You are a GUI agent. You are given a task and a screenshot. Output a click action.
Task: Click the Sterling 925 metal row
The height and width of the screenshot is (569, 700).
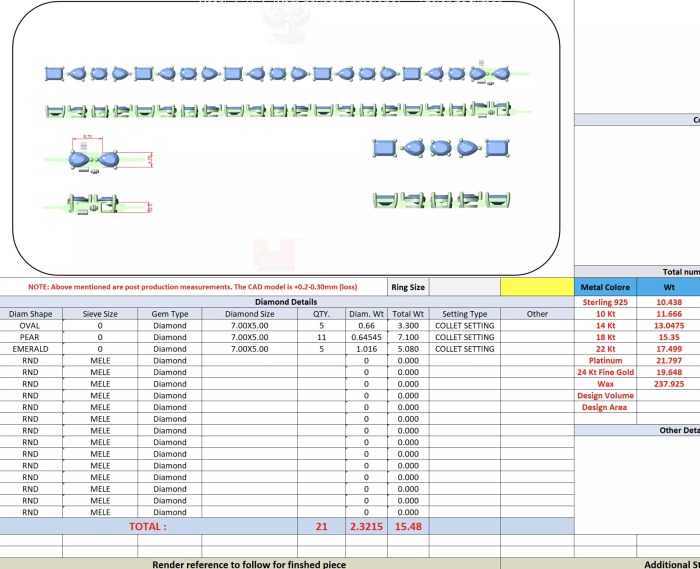pos(605,302)
